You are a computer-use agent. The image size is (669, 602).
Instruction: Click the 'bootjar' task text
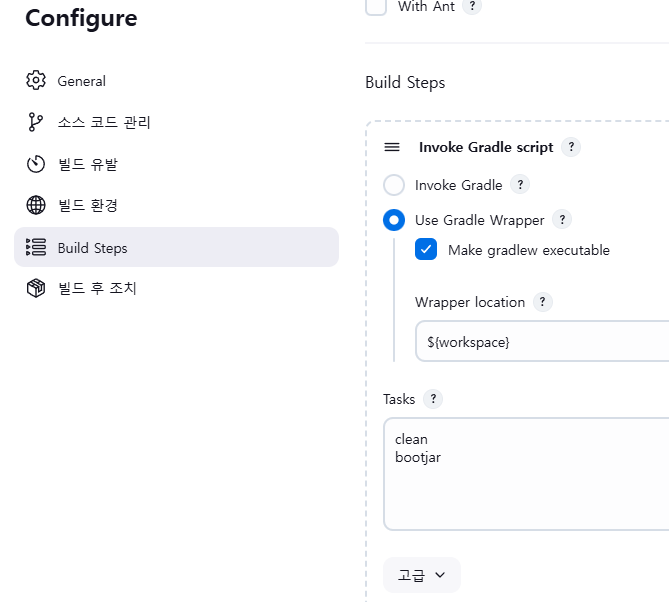[418, 457]
